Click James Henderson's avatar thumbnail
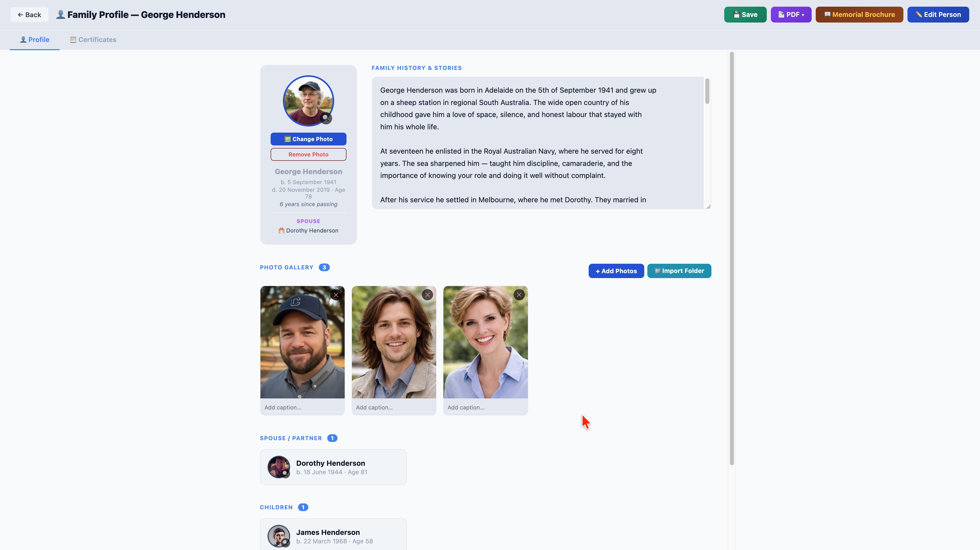This screenshot has width=980, height=550. [x=279, y=536]
